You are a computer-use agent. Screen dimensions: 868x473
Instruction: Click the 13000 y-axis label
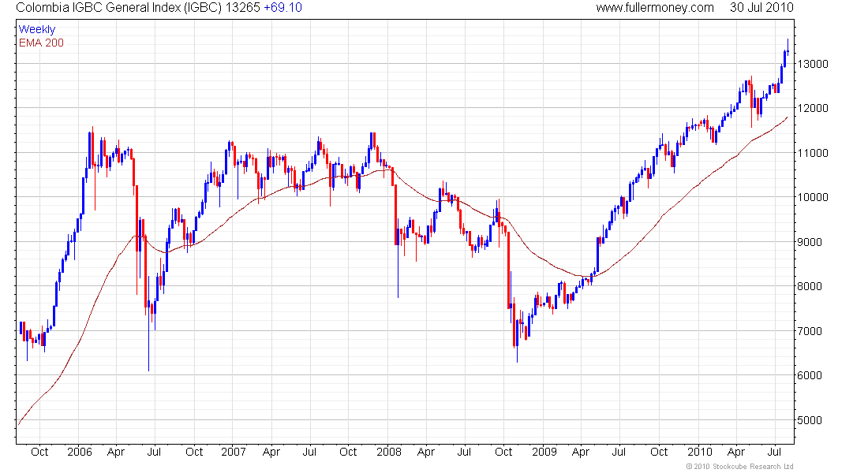813,64
